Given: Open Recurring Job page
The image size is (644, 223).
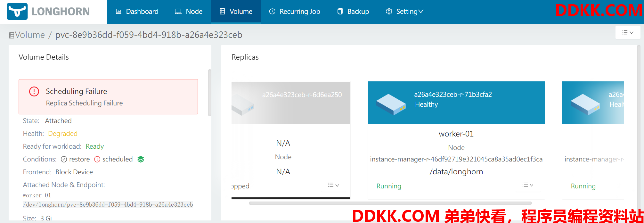Looking at the screenshot, I should pyautogui.click(x=295, y=12).
